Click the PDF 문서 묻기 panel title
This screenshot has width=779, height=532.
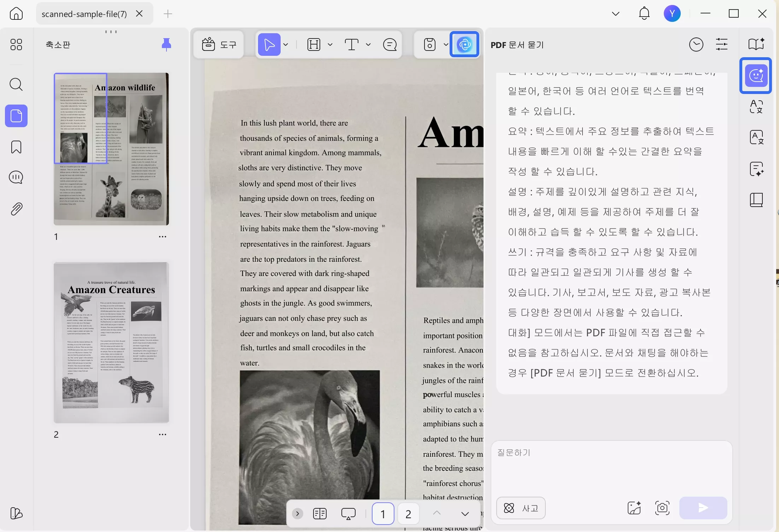517,45
